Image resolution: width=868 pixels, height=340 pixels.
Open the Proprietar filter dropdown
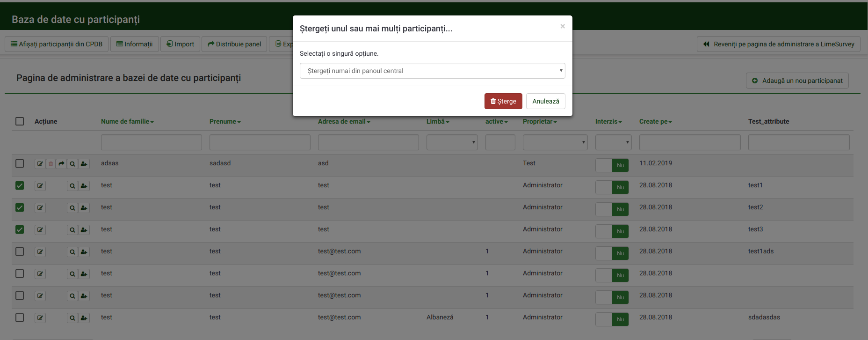pos(555,142)
